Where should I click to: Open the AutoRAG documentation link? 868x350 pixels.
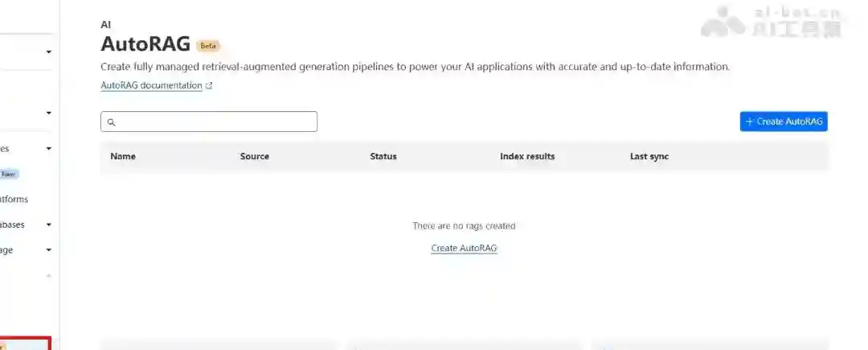point(151,85)
